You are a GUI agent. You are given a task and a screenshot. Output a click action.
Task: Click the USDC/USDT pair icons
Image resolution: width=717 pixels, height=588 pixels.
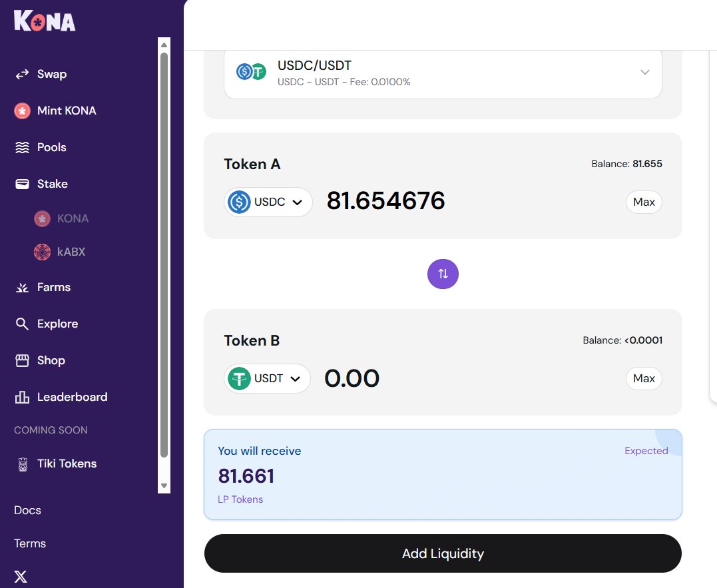click(x=251, y=71)
